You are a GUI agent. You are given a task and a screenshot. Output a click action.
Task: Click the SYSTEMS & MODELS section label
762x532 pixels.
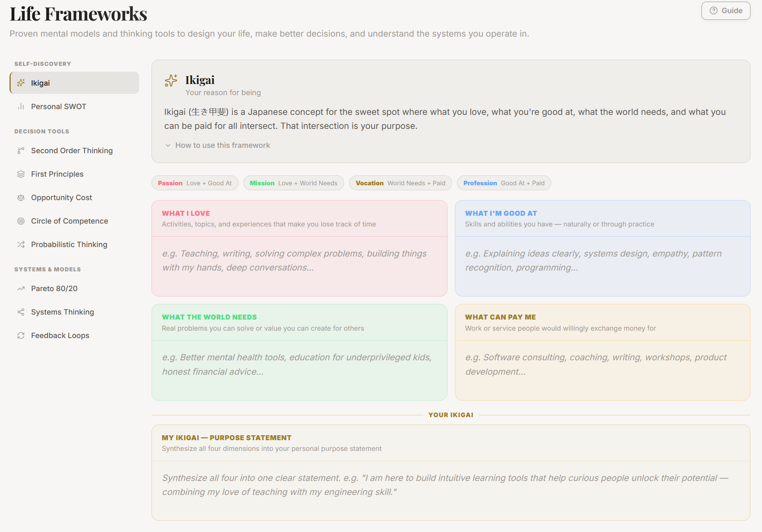click(47, 269)
